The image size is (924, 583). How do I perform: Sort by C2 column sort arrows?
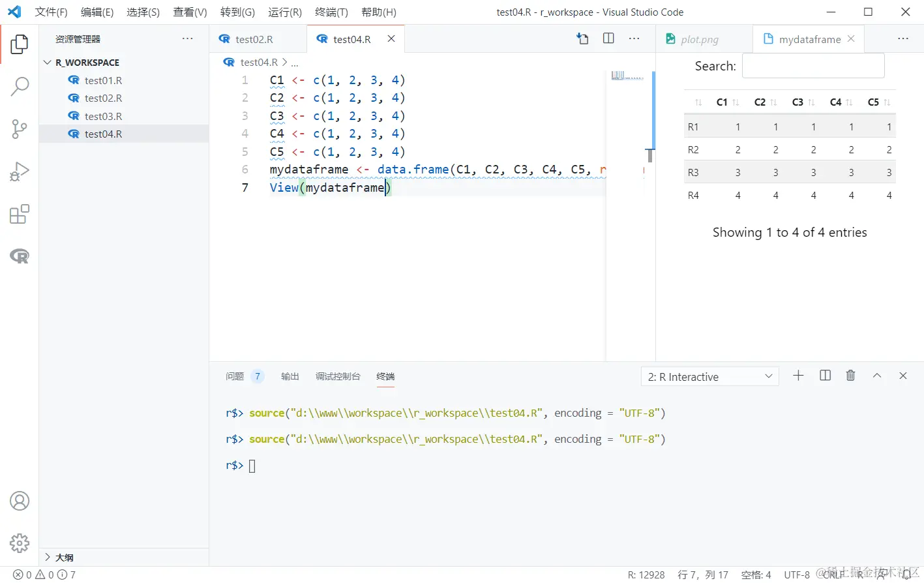(x=774, y=102)
